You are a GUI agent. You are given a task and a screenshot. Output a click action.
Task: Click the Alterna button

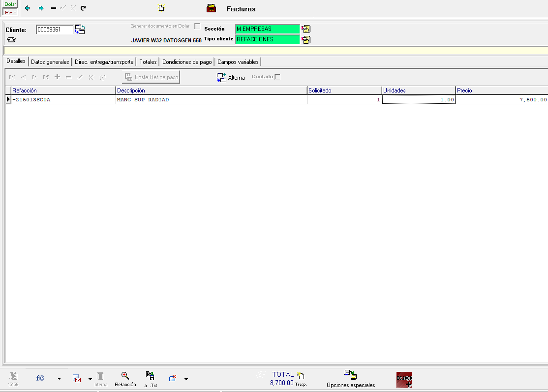click(231, 77)
